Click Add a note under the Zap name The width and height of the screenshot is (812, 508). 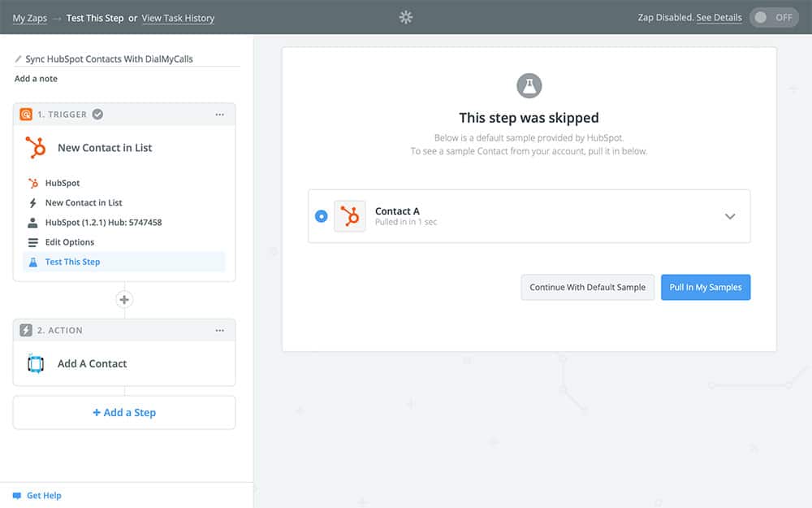pos(36,79)
